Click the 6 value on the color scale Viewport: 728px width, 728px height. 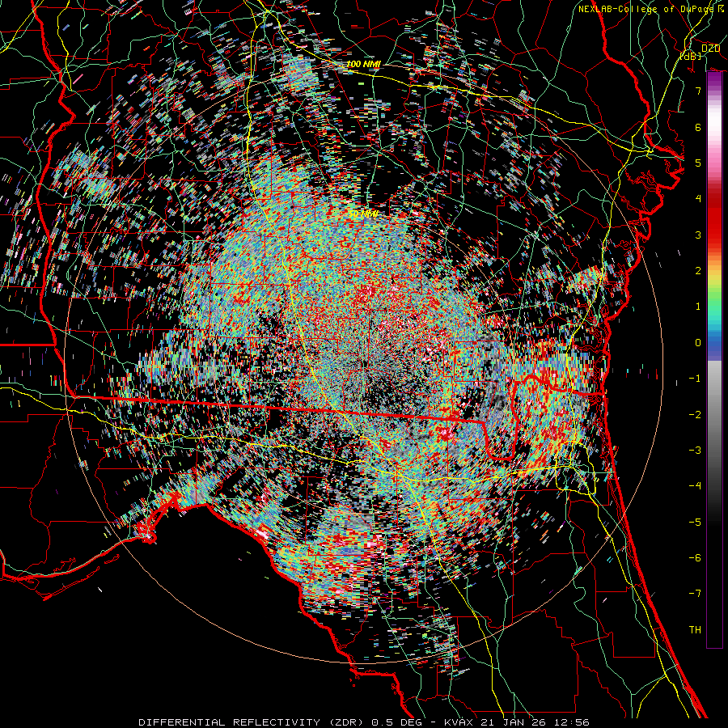coord(698,127)
